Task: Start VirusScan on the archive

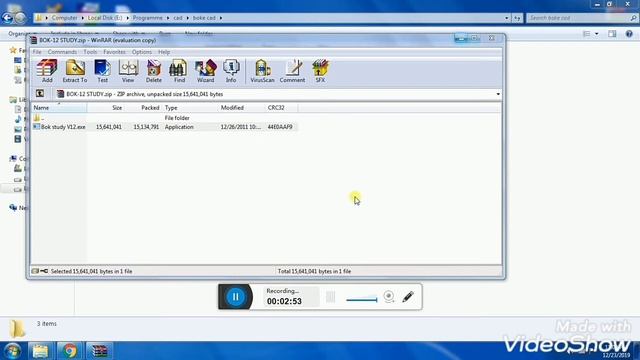Action: pyautogui.click(x=262, y=71)
